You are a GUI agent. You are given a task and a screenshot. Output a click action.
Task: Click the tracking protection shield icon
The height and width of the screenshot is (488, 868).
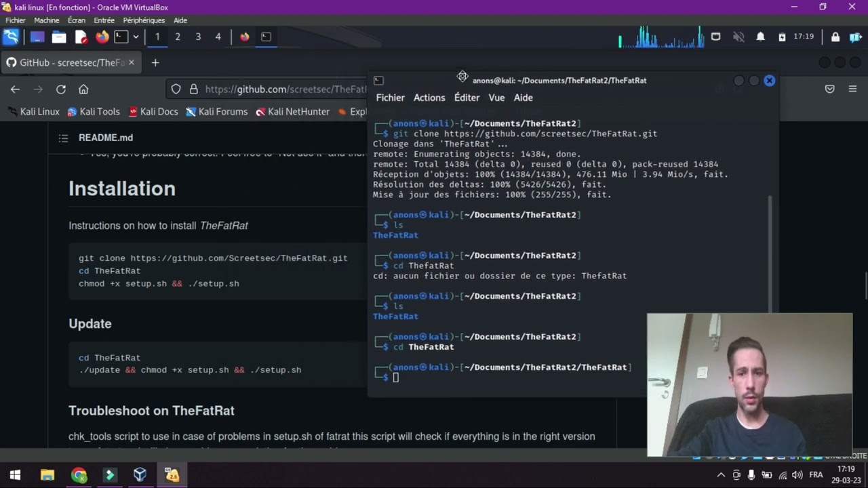[x=176, y=89]
